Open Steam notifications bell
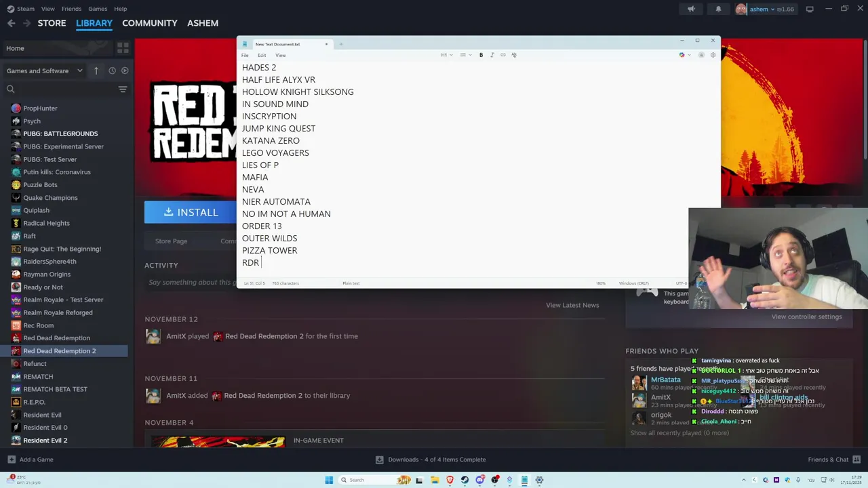This screenshot has height=488, width=868. pyautogui.click(x=718, y=9)
